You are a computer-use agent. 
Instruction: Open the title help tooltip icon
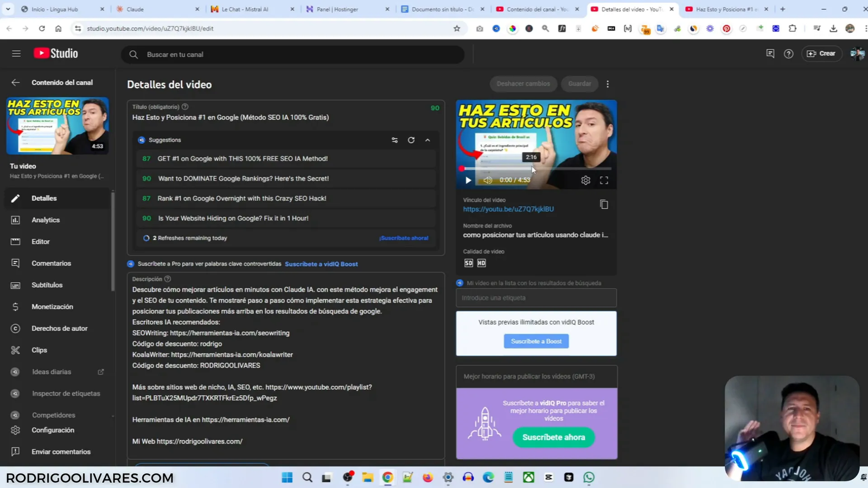click(185, 107)
